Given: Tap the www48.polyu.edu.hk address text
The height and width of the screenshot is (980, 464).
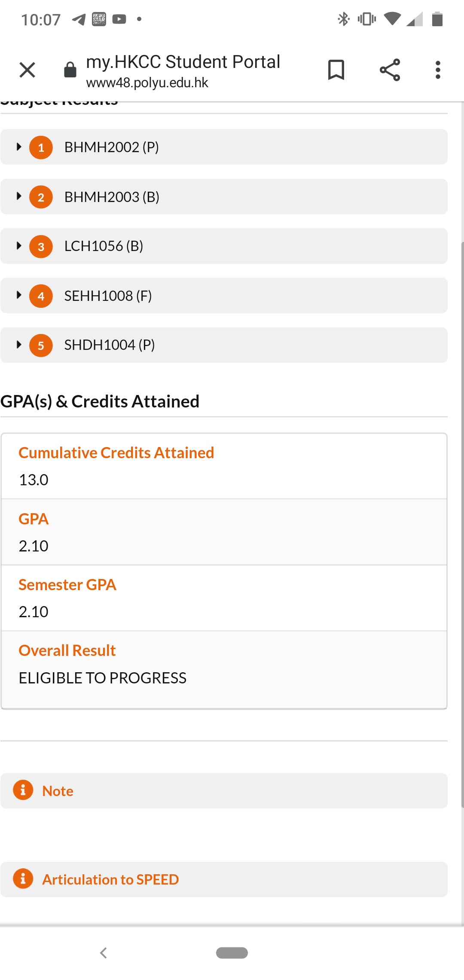Looking at the screenshot, I should tap(147, 83).
